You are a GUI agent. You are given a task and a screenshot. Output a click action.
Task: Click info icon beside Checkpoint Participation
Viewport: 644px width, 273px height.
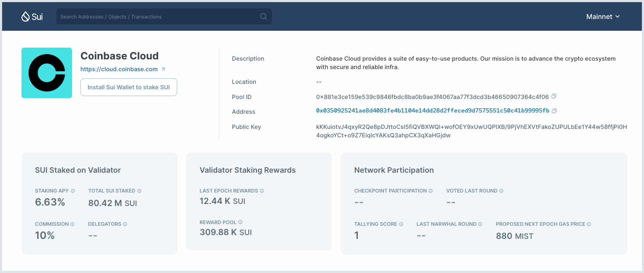pyautogui.click(x=431, y=191)
